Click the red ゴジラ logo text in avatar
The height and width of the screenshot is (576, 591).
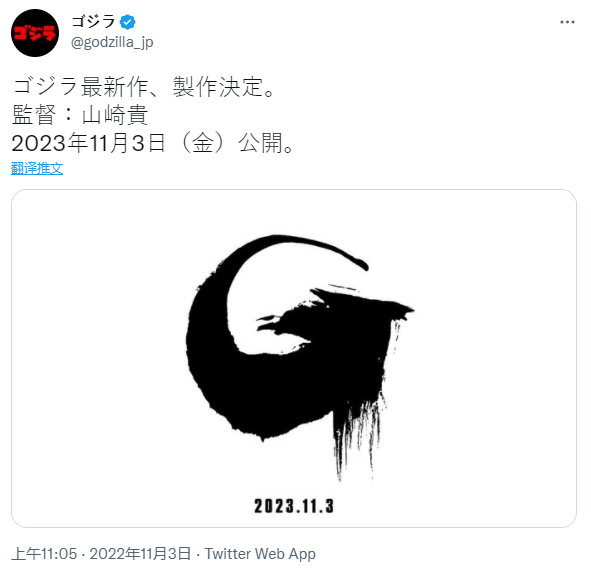34,33
